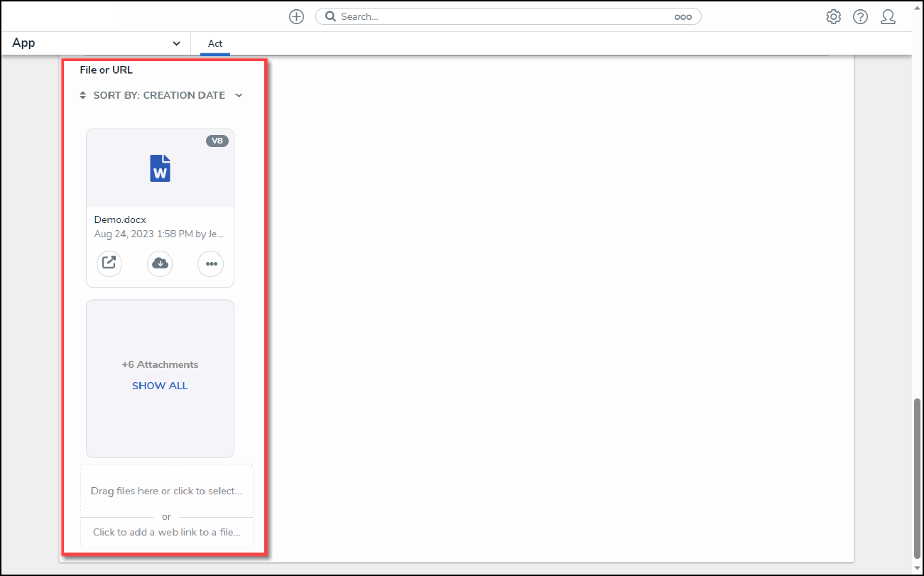Viewport: 924px width, 576px height.
Task: Open more options for Demo.docx
Action: [210, 263]
